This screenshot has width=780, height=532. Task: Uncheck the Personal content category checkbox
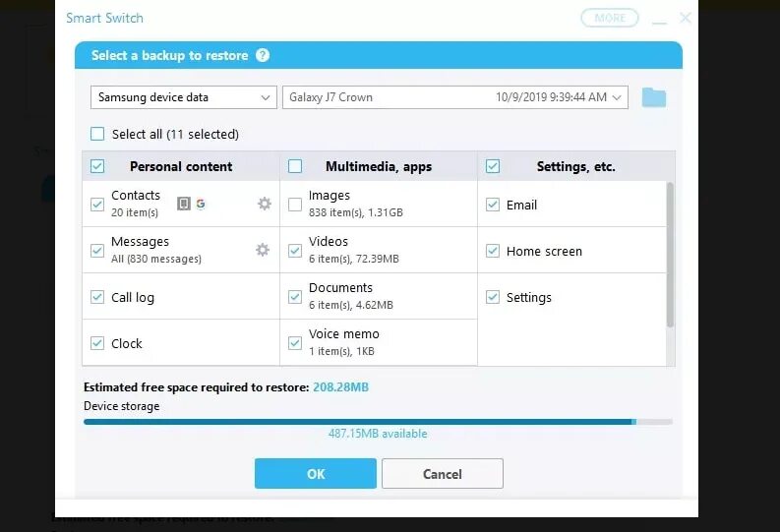pos(97,166)
